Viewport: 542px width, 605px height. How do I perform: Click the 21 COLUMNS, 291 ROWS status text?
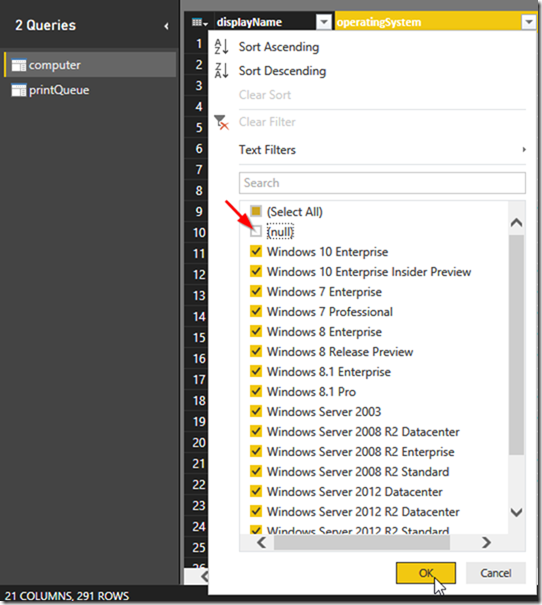pyautogui.click(x=67, y=596)
